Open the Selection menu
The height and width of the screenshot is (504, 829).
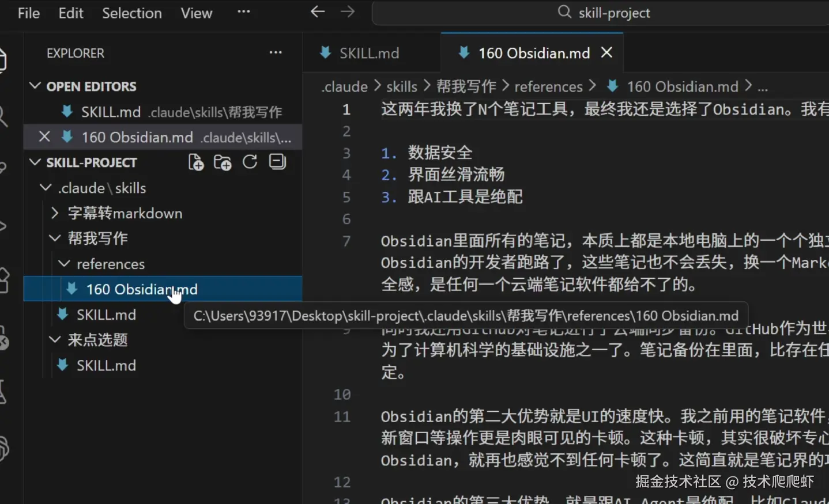coord(132,13)
